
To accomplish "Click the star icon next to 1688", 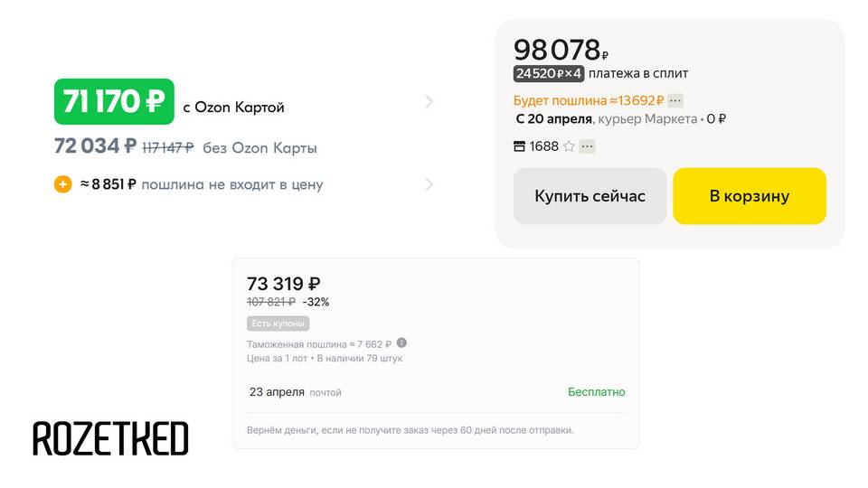I will 569,146.
